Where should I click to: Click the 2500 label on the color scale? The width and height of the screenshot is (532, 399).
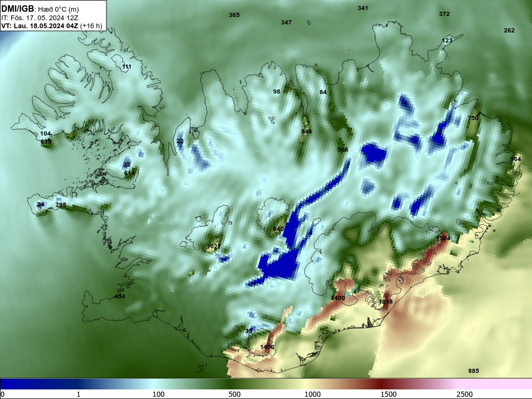click(x=464, y=394)
